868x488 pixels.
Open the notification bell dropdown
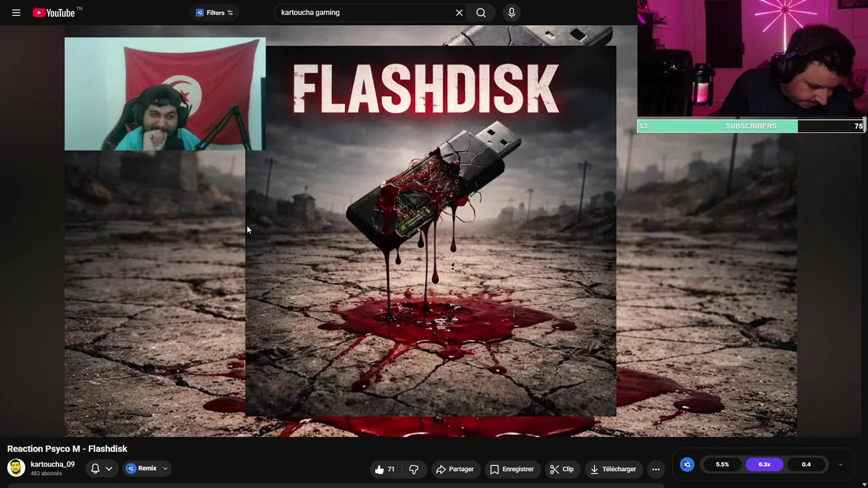101,468
